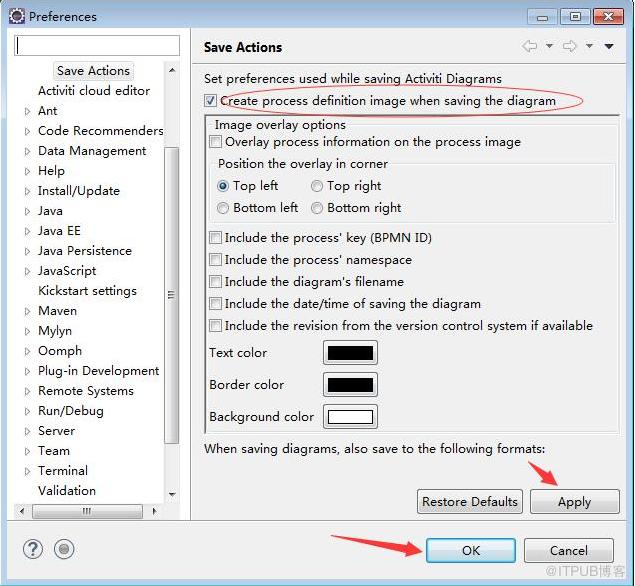Select Server label in tree
Image resolution: width=635 pixels, height=586 pixels.
(x=56, y=430)
